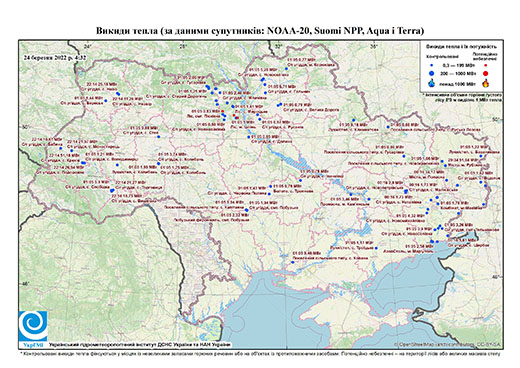
Task: Select the понад 1000 МВт legend entry
Action: tap(457, 83)
